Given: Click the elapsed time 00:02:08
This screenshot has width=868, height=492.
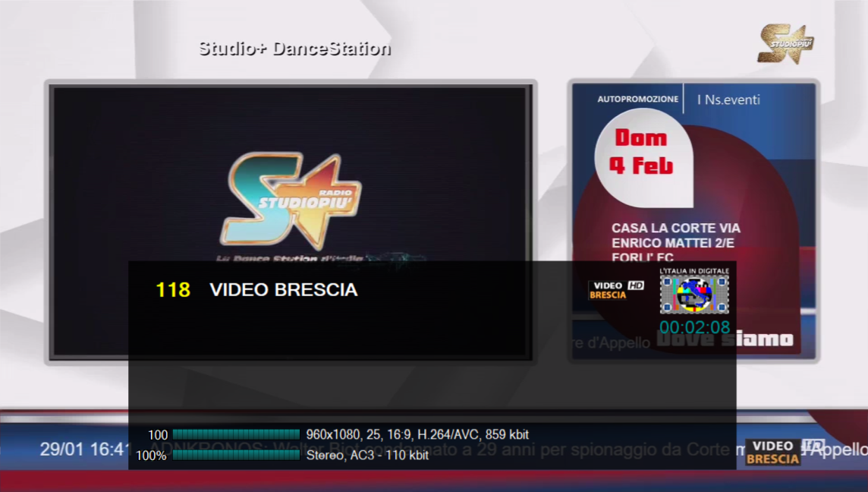Looking at the screenshot, I should (x=695, y=327).
